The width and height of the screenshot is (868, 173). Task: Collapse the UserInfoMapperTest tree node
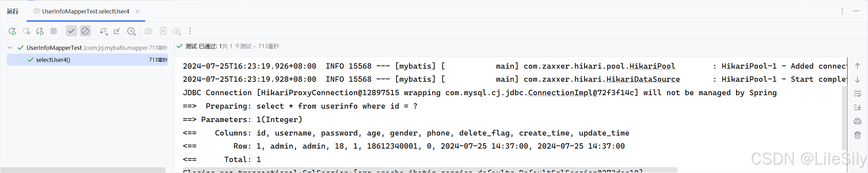[x=10, y=47]
